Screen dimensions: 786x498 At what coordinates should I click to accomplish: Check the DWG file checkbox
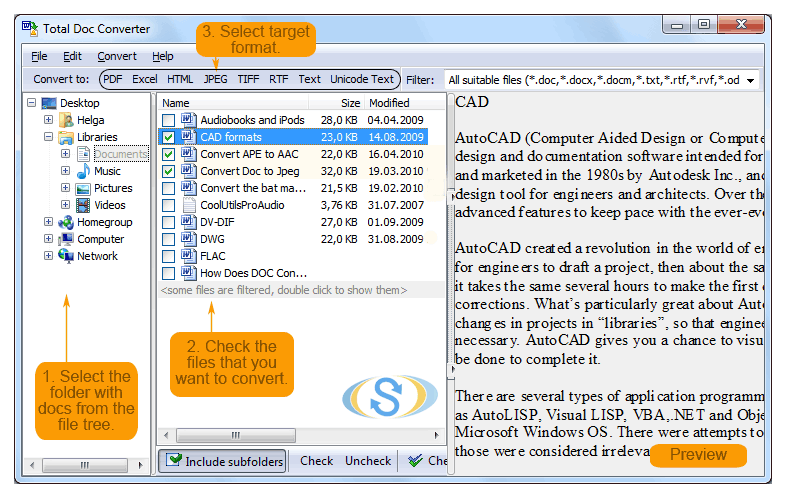point(168,240)
